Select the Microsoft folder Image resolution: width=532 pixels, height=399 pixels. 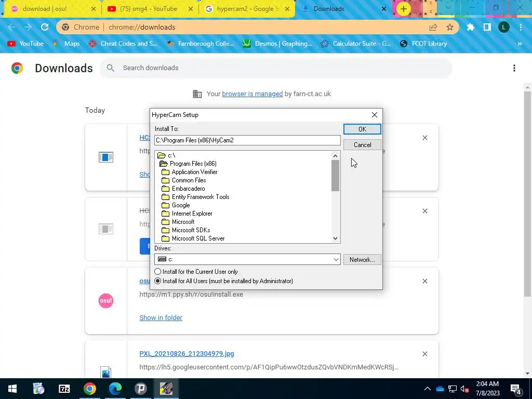coord(178,222)
